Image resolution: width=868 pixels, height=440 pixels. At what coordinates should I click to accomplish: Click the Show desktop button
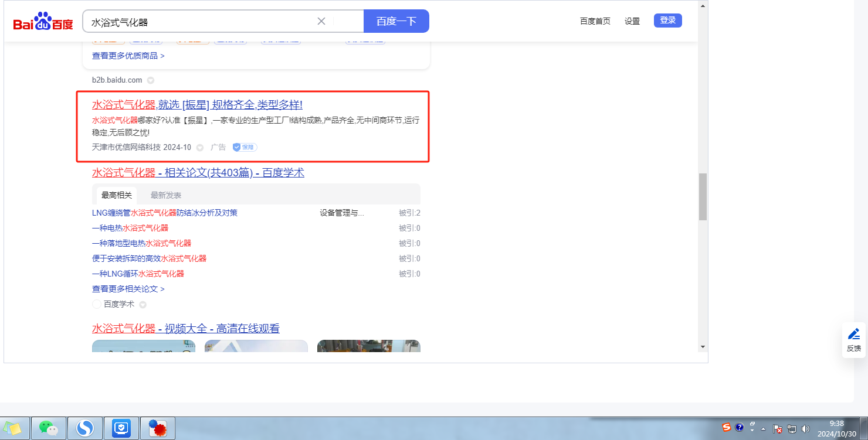[863, 429]
